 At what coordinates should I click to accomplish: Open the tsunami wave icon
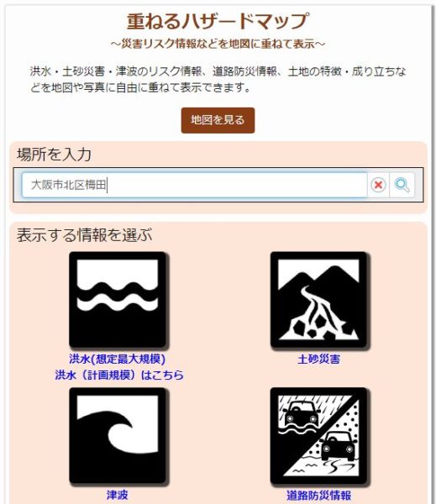[x=118, y=436]
